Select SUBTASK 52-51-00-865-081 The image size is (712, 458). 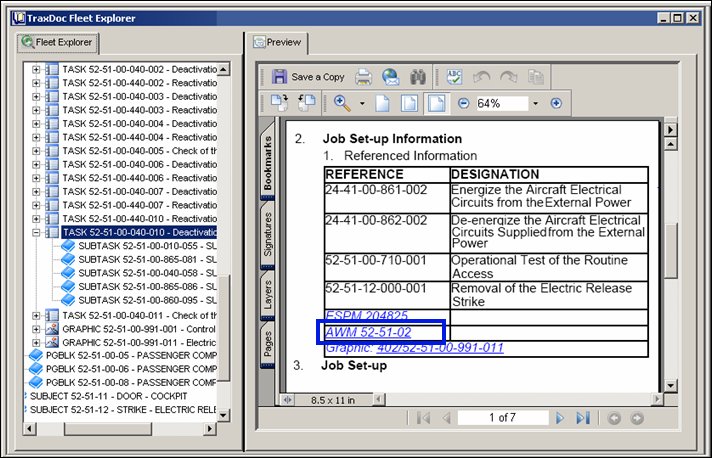point(147,260)
